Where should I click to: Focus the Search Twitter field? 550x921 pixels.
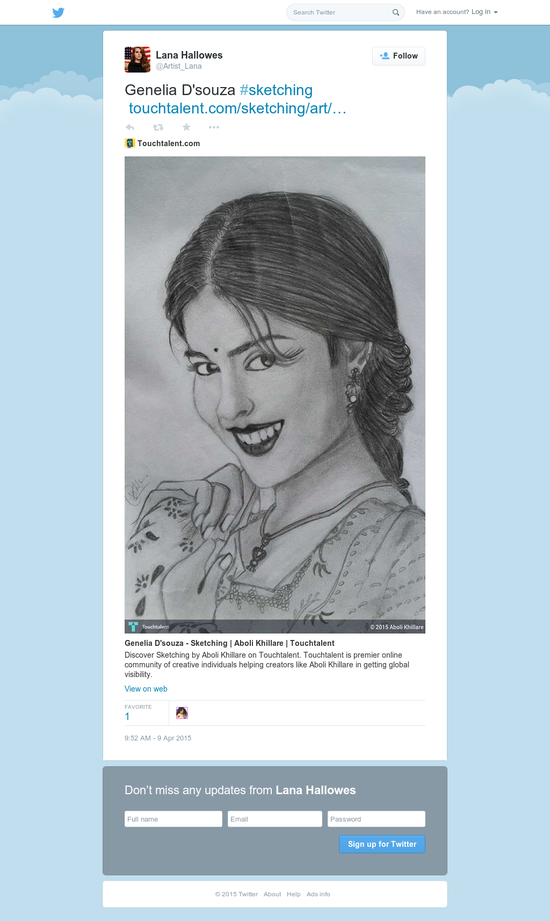coord(340,12)
